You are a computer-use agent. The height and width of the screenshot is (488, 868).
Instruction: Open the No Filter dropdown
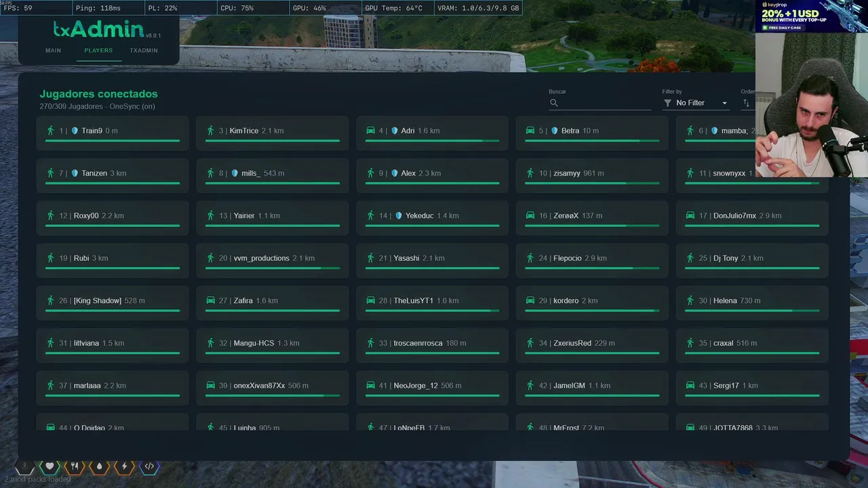pyautogui.click(x=696, y=103)
